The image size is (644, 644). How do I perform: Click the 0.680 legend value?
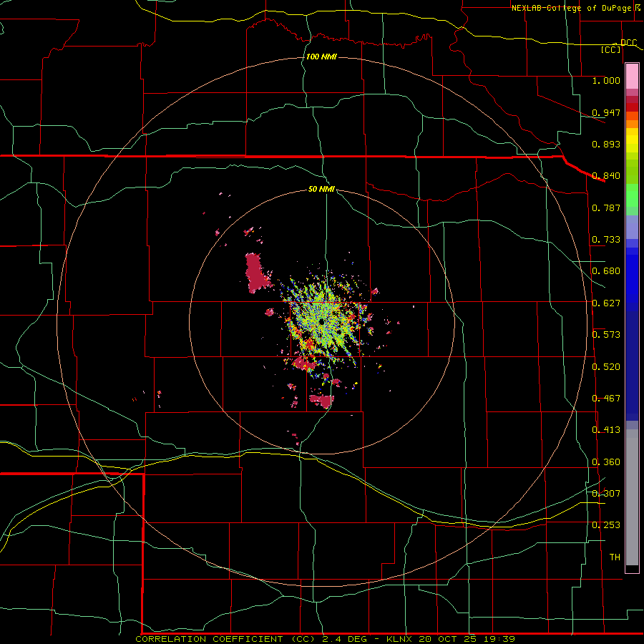606,271
